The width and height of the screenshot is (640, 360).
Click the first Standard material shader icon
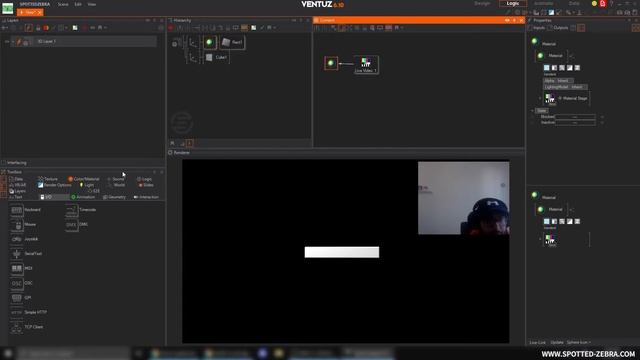click(547, 68)
